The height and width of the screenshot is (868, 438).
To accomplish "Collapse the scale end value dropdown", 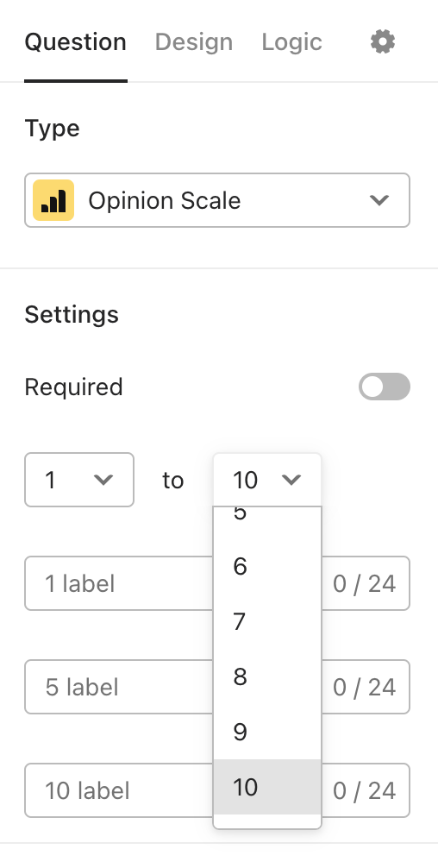I will tap(267, 480).
